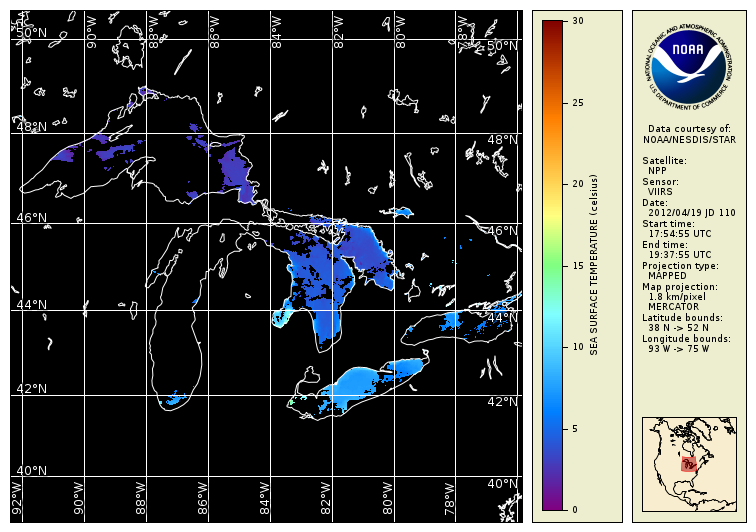Click the 'Start time:' label
This screenshot has height=532, width=756.
pos(668,224)
